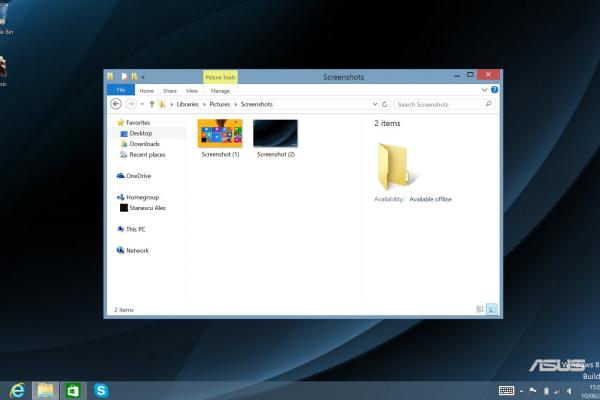Click the network signal tray icon

557,391
